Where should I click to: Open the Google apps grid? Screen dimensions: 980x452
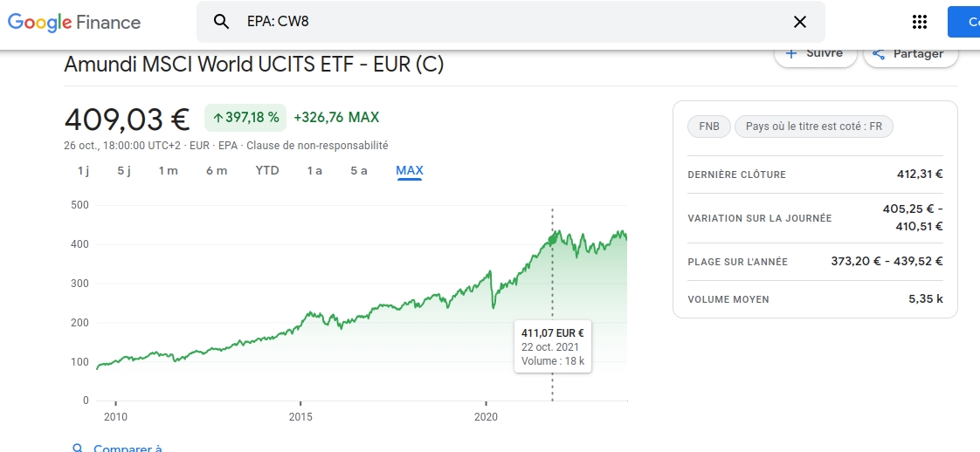(919, 22)
